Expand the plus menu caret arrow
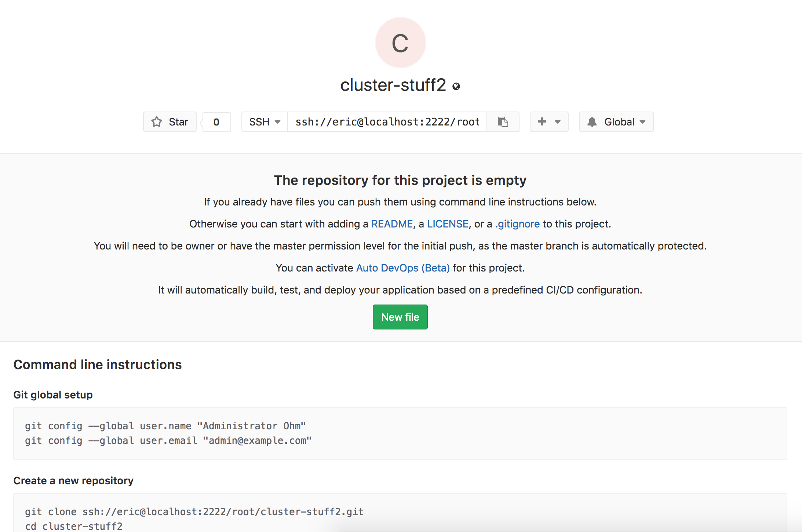 [558, 122]
